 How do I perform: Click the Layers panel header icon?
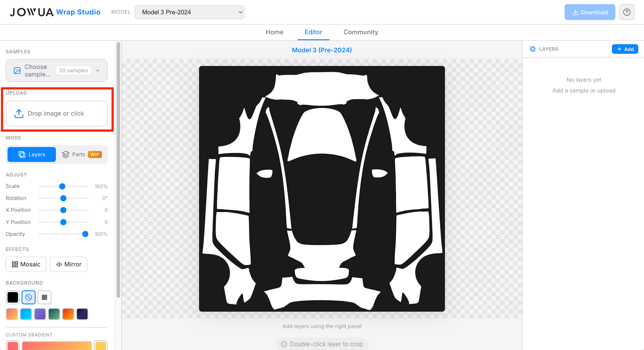[533, 49]
